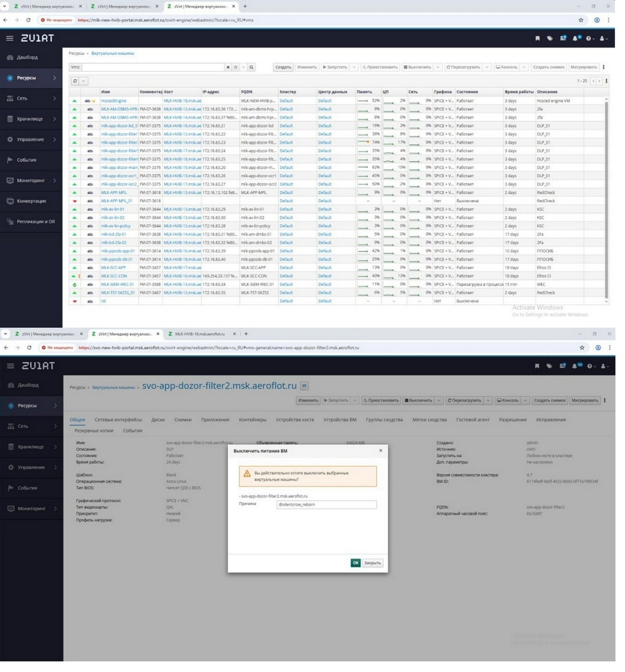Bookmark page star in top browser address bar
The width and height of the screenshot is (625, 672).
click(x=581, y=20)
